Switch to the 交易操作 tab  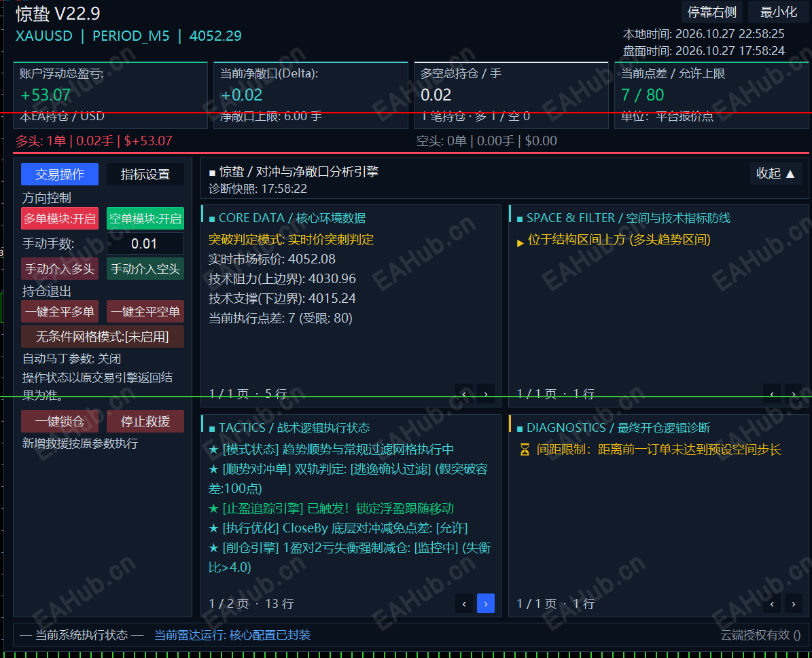(x=60, y=175)
